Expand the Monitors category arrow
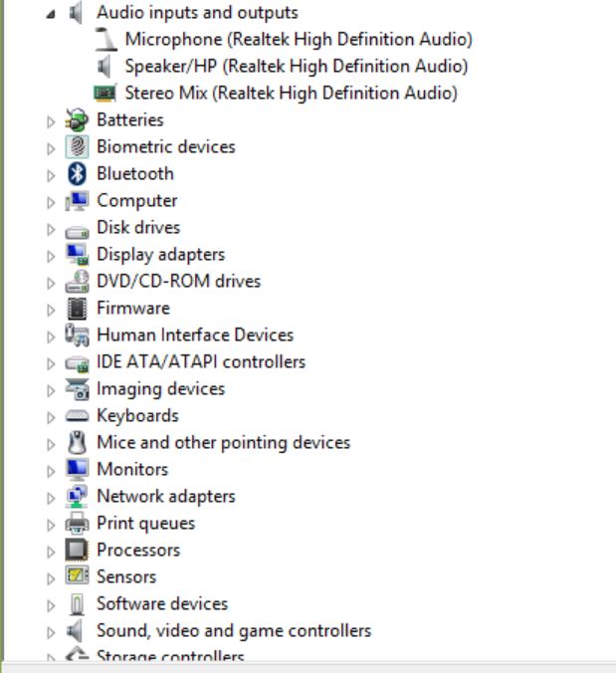This screenshot has width=616, height=673. [52, 470]
